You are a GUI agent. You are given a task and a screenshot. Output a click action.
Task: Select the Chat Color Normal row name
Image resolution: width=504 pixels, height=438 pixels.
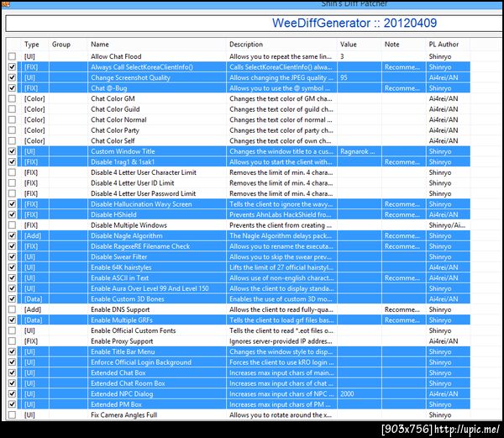point(118,119)
